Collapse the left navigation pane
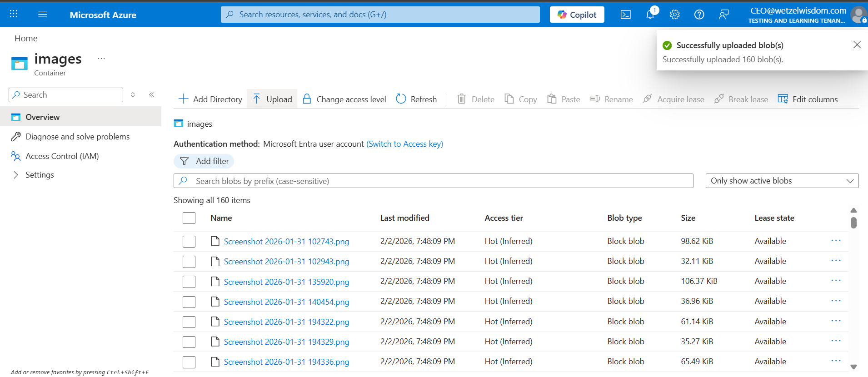The image size is (868, 377). (x=151, y=94)
